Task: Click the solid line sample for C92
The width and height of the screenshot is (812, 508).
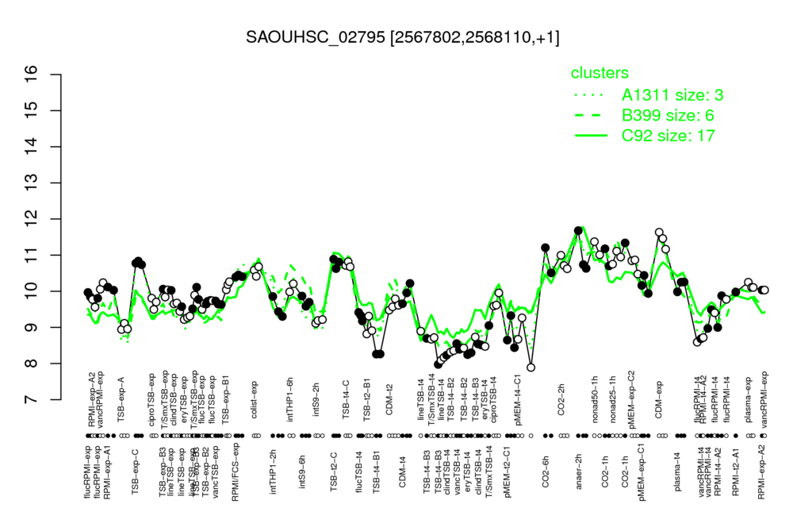Action: click(590, 136)
